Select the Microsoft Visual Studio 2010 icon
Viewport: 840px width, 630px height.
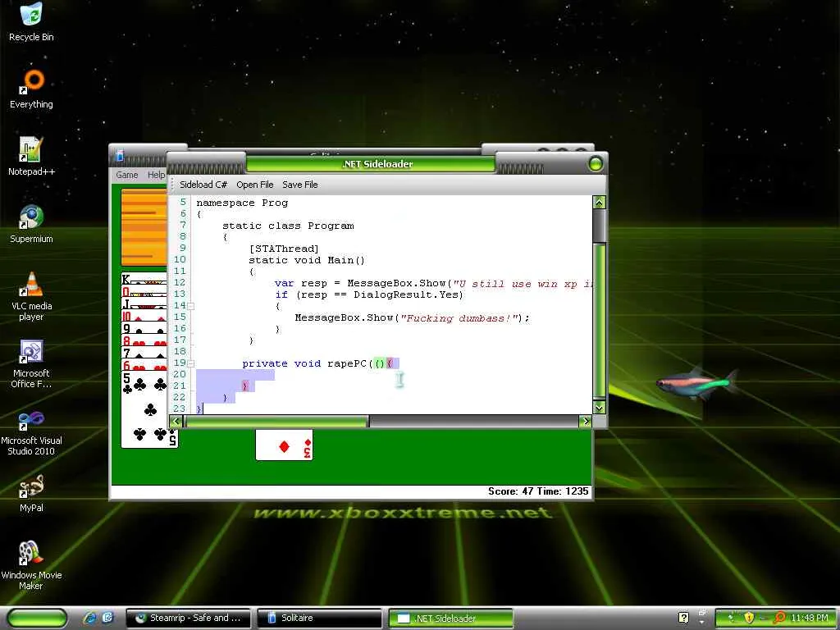click(x=31, y=431)
